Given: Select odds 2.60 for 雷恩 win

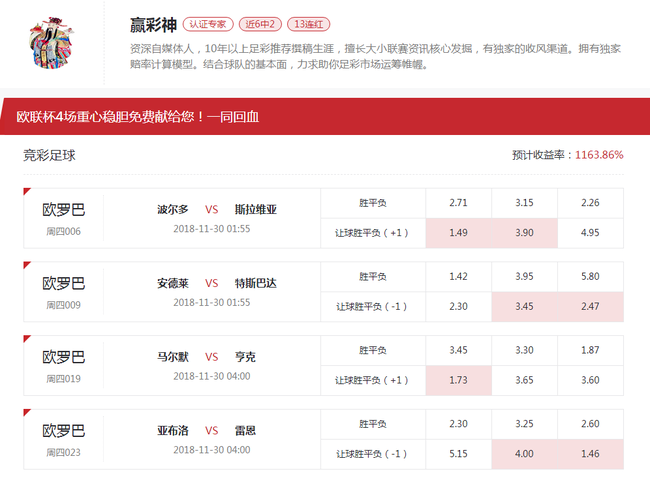Looking at the screenshot, I should click(590, 424).
